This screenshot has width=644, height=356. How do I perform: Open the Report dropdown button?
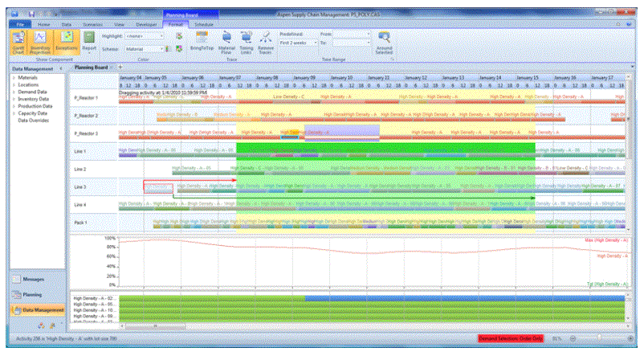pyautogui.click(x=89, y=43)
